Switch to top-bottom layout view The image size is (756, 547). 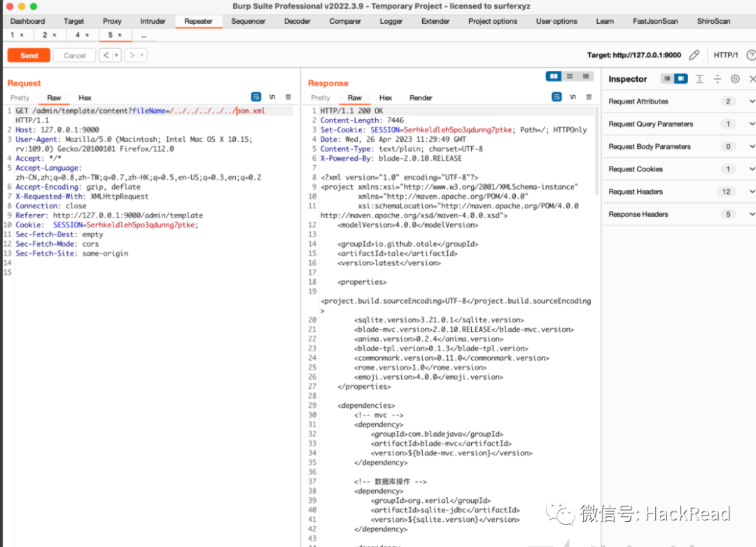570,76
